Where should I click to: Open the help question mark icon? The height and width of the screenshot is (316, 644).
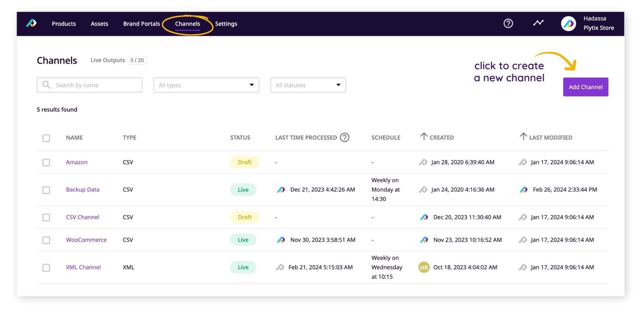click(508, 23)
